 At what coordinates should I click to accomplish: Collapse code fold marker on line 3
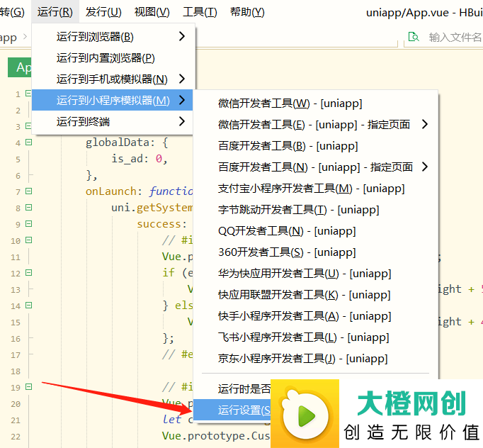point(28,125)
